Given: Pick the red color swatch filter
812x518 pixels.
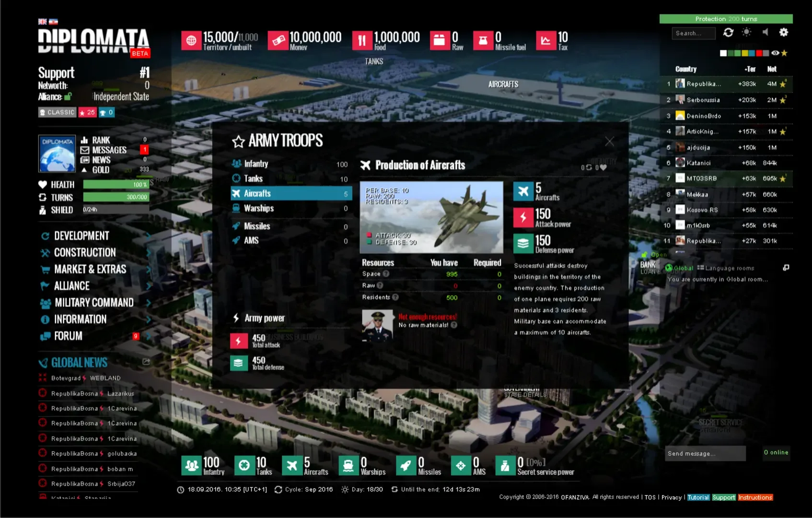Looking at the screenshot, I should point(759,53).
